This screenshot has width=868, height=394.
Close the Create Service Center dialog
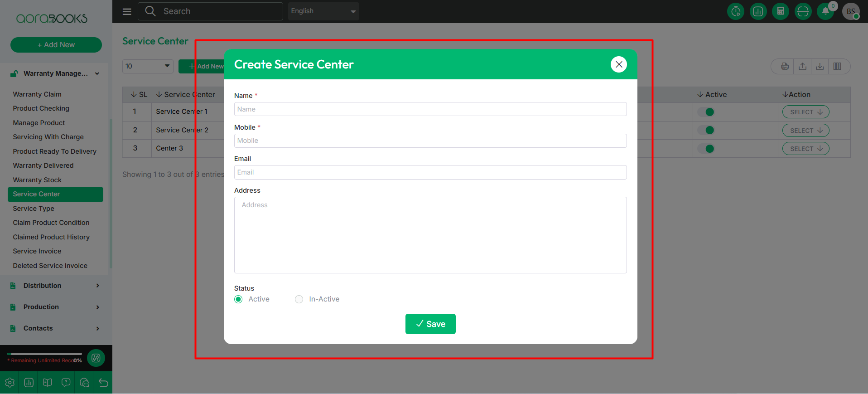618,64
